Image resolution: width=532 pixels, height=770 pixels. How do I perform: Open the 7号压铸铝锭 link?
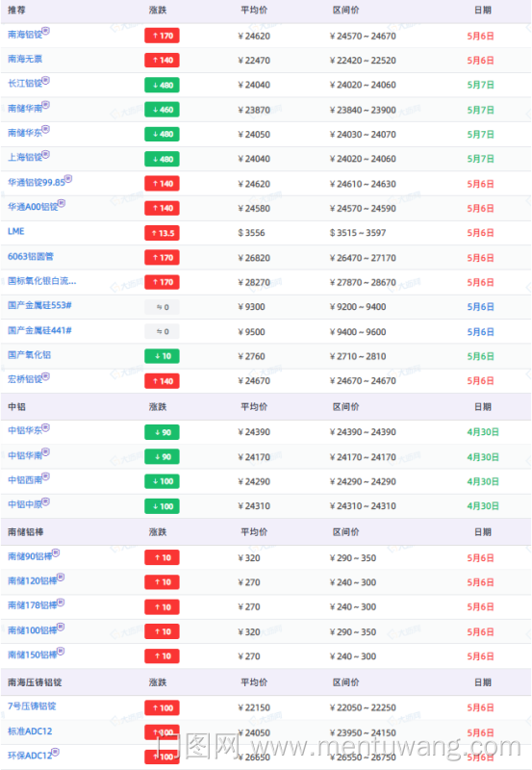click(32, 706)
